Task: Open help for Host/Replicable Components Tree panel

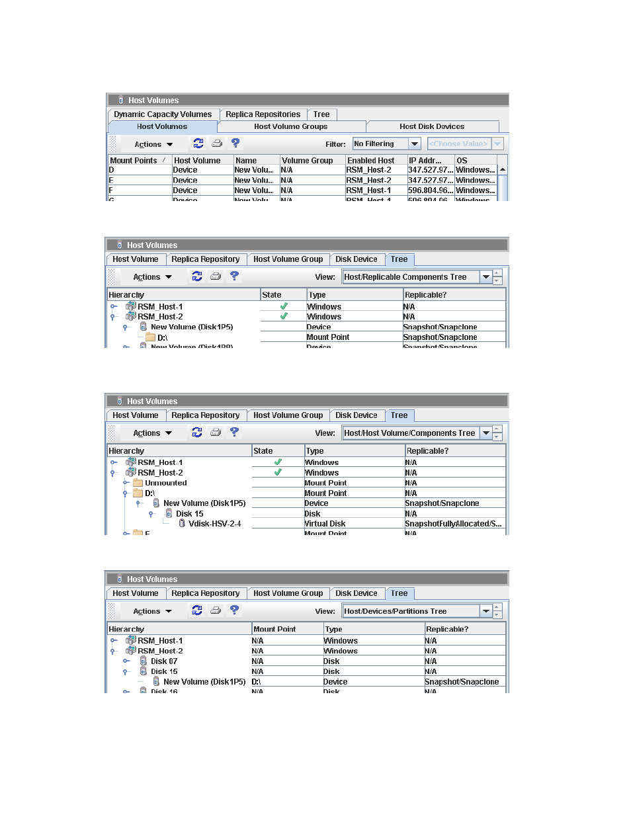Action: pyautogui.click(x=234, y=276)
